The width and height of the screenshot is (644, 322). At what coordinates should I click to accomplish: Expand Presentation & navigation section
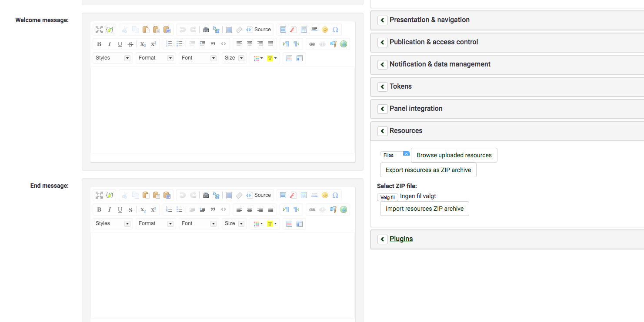tap(383, 20)
